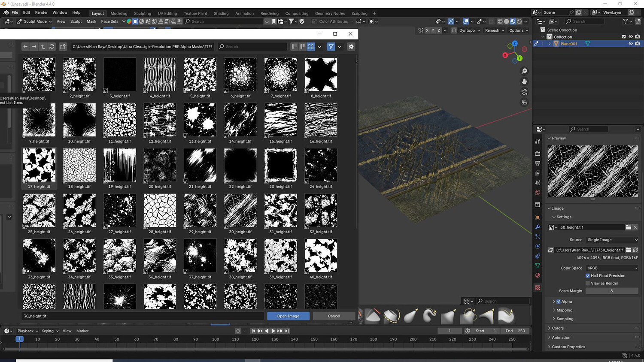Open the File menu
Image resolution: width=644 pixels, height=362 pixels.
[15, 12]
